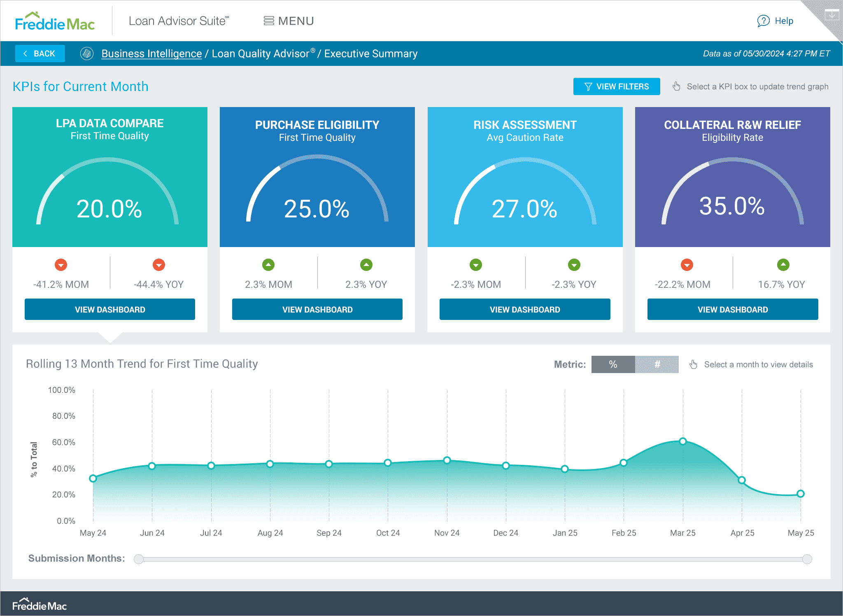843x616 pixels.
Task: Click the BACK button
Action: click(x=40, y=54)
